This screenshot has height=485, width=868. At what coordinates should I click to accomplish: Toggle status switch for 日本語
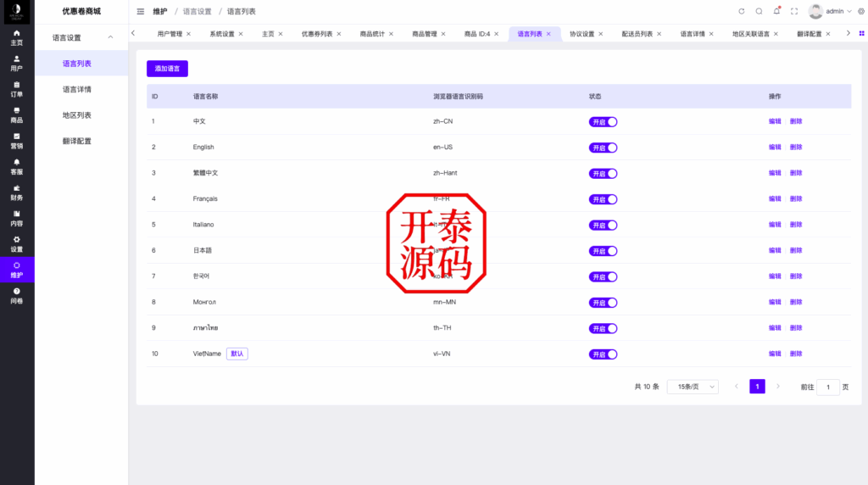click(x=603, y=251)
